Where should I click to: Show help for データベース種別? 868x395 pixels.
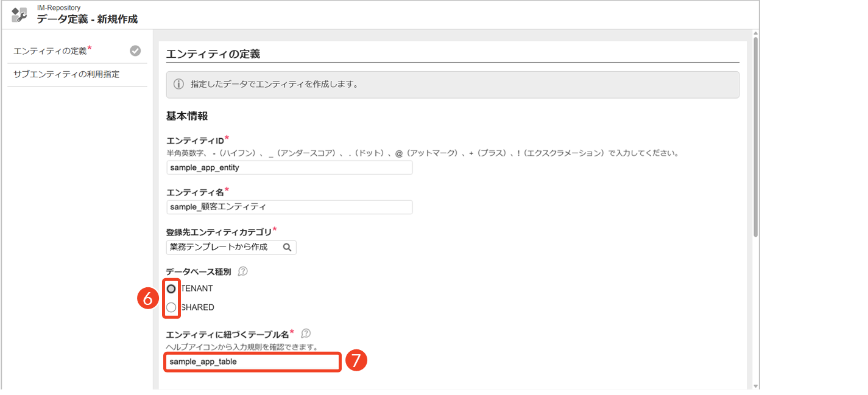pyautogui.click(x=242, y=271)
